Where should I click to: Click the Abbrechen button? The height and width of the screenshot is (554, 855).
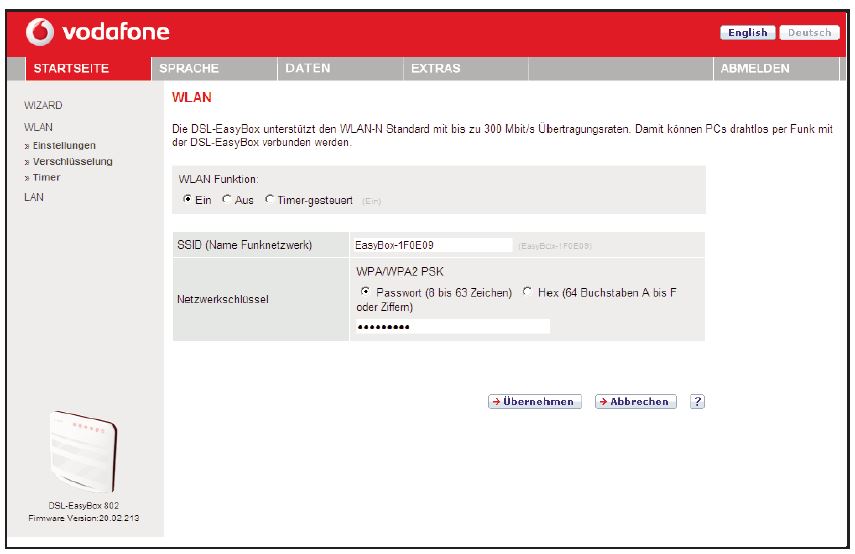click(635, 402)
